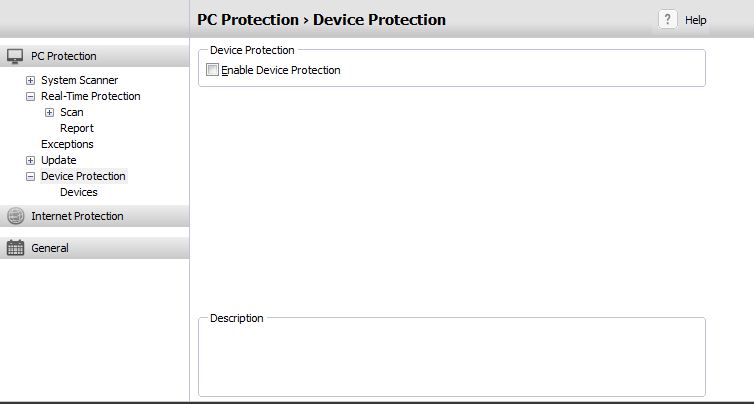Click the Internet Protection globe icon
Image resolution: width=754 pixels, height=404 pixels.
tap(15, 216)
